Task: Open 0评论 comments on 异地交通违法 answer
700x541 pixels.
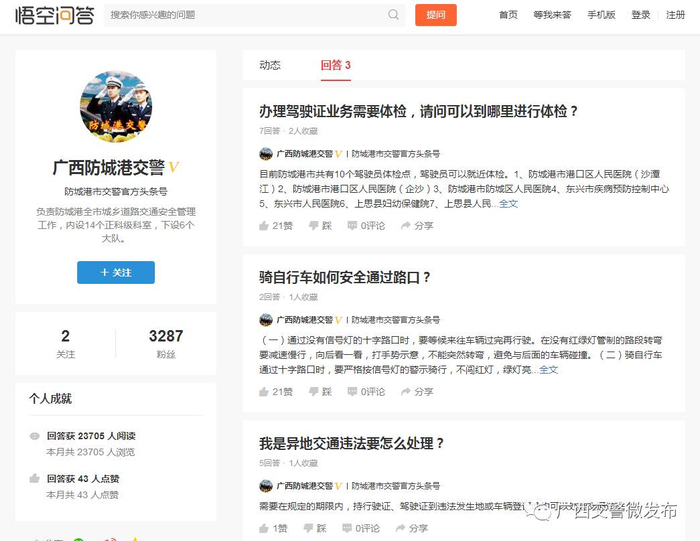Action: point(361,529)
